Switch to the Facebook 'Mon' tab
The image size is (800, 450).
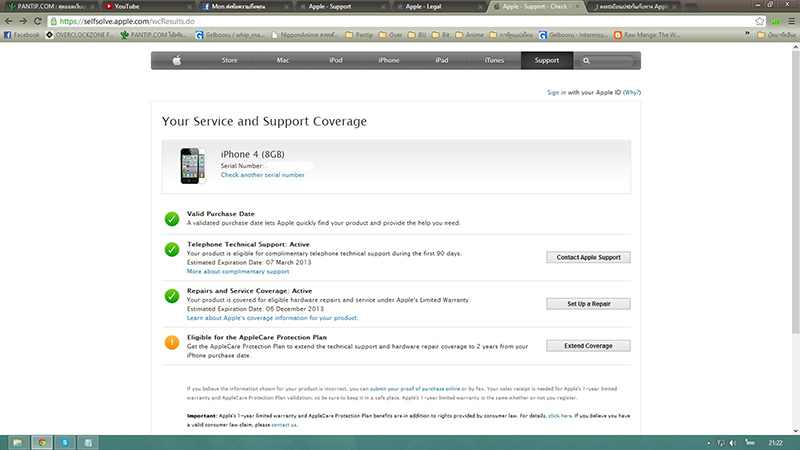244,7
